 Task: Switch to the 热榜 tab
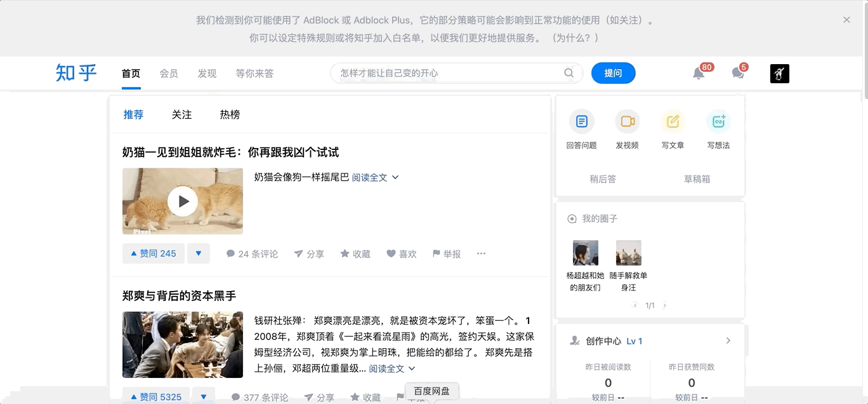(230, 115)
